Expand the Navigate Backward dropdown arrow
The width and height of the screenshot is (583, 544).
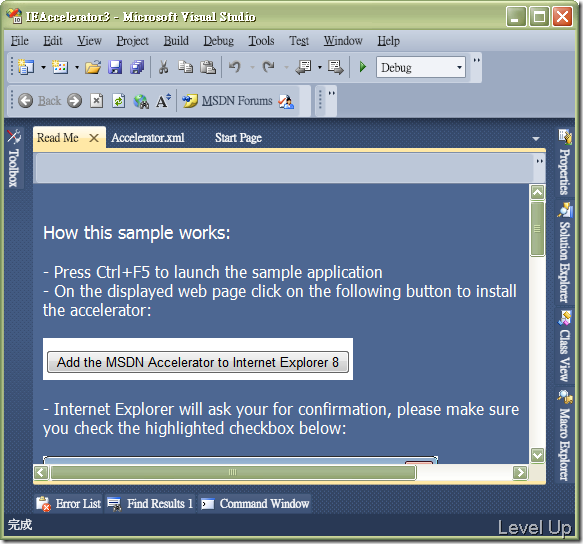319,68
